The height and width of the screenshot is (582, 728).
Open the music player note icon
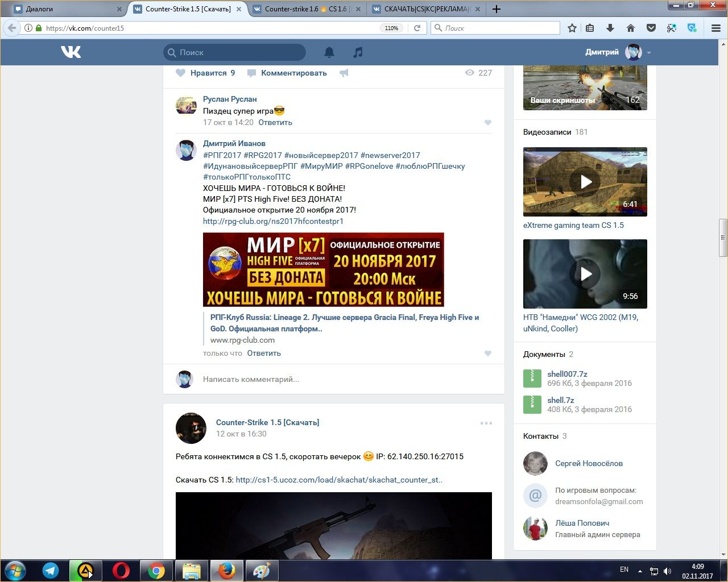pos(358,52)
